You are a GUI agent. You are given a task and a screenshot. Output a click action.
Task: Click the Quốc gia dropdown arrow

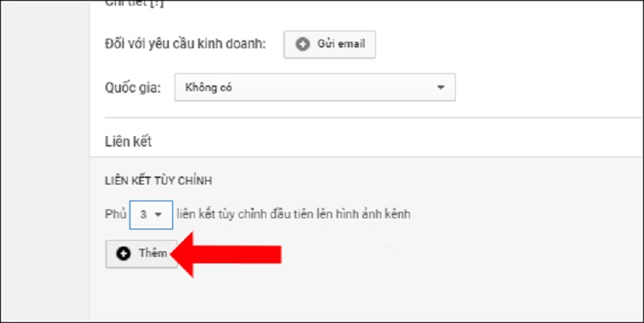point(440,88)
